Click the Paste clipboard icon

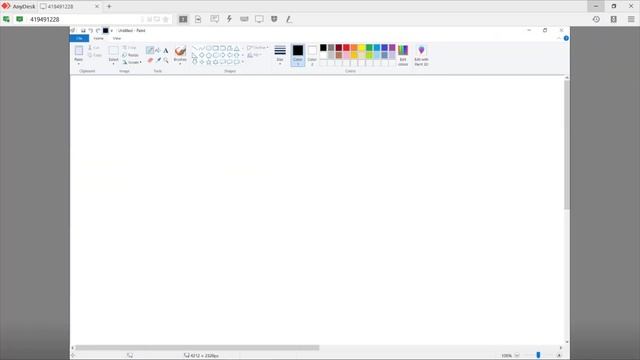click(78, 51)
